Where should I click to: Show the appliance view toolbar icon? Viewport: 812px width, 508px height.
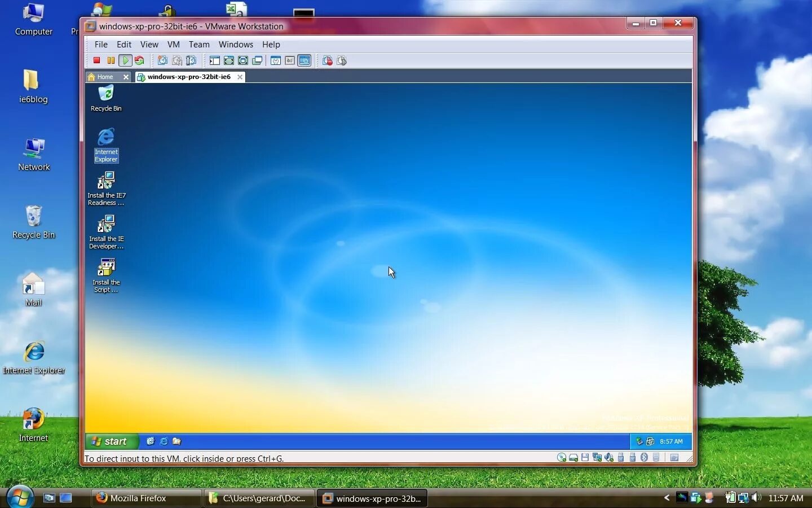[x=290, y=60]
